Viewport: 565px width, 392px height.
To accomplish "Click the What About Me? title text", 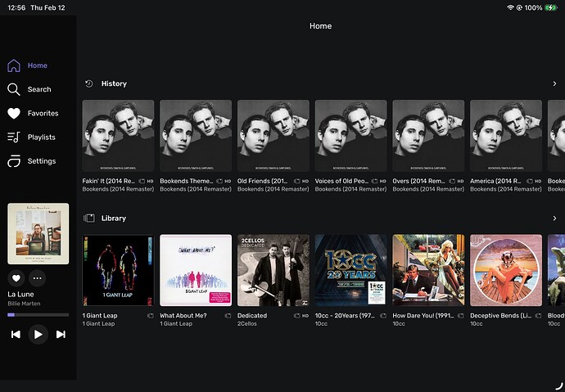I will (183, 316).
